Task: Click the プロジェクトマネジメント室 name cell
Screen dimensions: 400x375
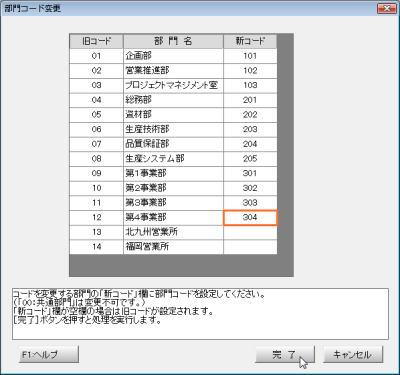Action: [173, 85]
